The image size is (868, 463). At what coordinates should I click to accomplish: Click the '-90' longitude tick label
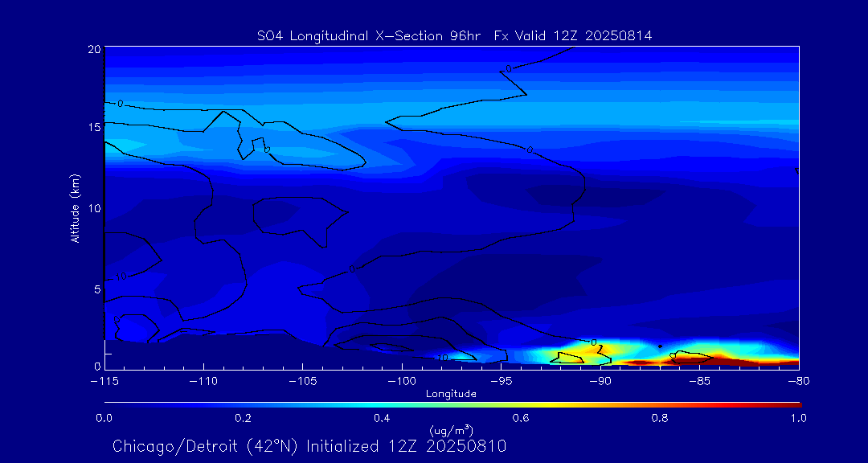click(x=600, y=382)
